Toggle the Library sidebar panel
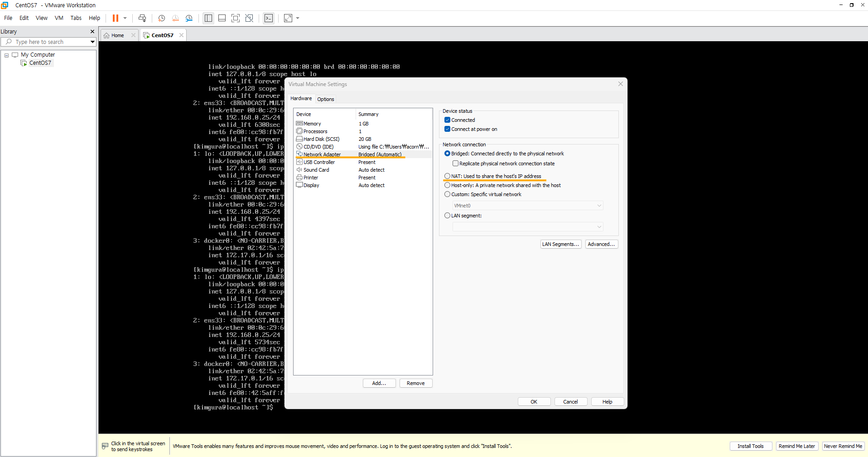The height and width of the screenshot is (457, 868). click(208, 18)
